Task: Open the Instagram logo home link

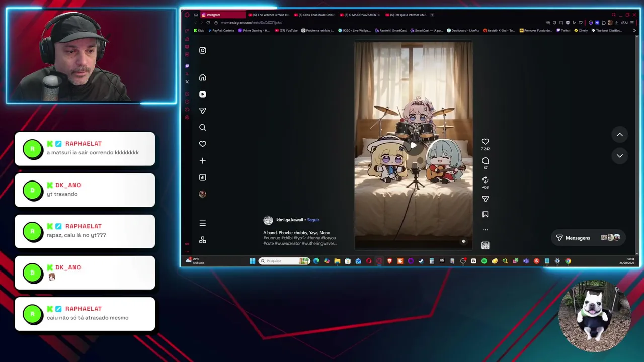Action: pos(202,50)
